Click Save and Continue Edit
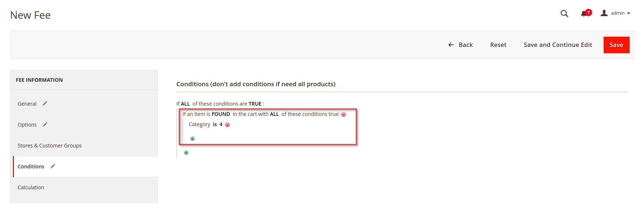Viewport: 644px width, 212px height. click(558, 45)
